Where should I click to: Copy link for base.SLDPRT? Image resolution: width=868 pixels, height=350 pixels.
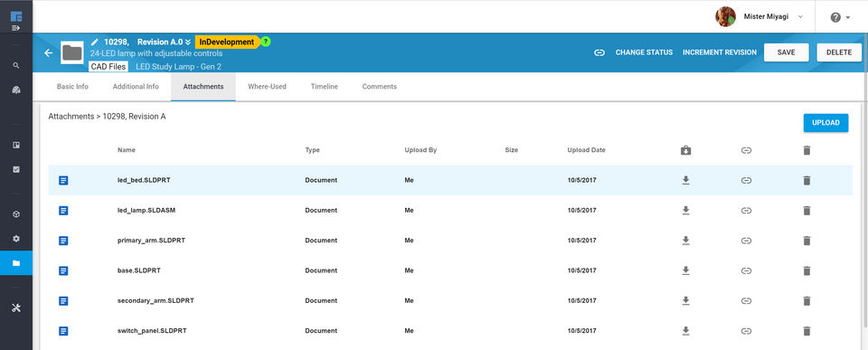(746, 270)
